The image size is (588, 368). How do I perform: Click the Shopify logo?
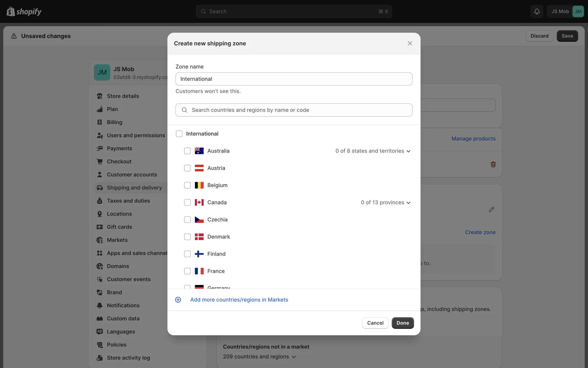click(24, 11)
